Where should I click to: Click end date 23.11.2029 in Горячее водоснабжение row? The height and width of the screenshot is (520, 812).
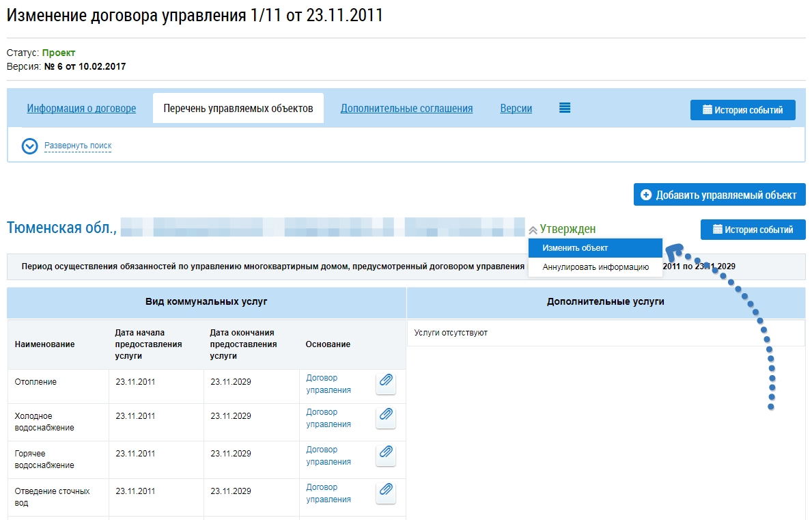point(230,453)
